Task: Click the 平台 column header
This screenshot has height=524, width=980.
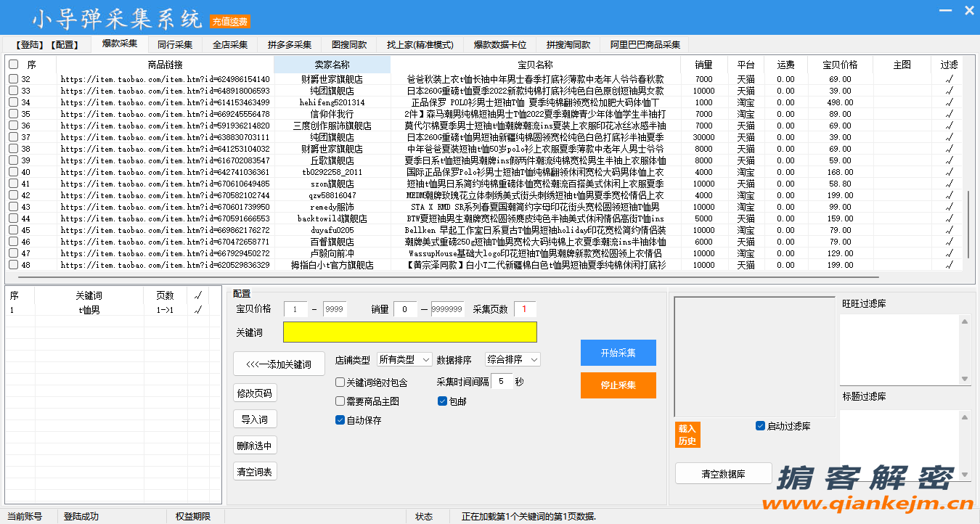Action: [746, 65]
